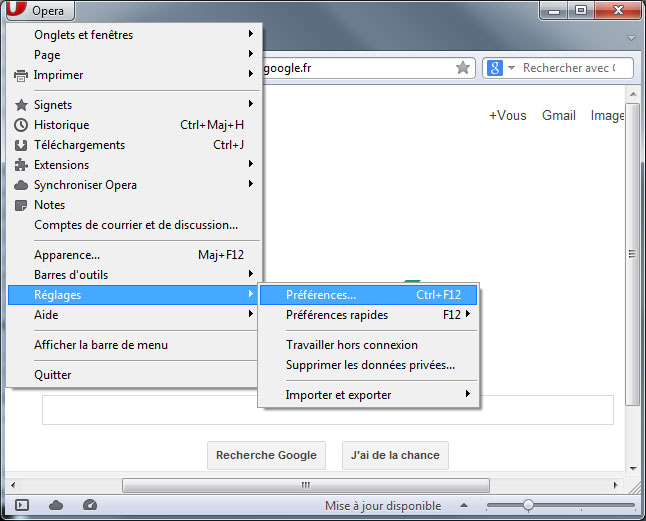Screen dimensions: 646x521
Task: Click the vertical scrollbar thumb
Action: tap(632, 254)
